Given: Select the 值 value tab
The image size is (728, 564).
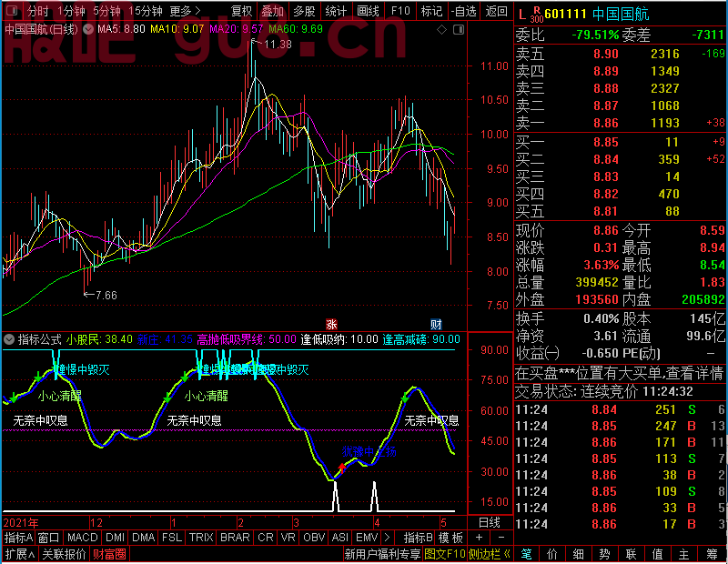Looking at the screenshot, I should coord(658,554).
